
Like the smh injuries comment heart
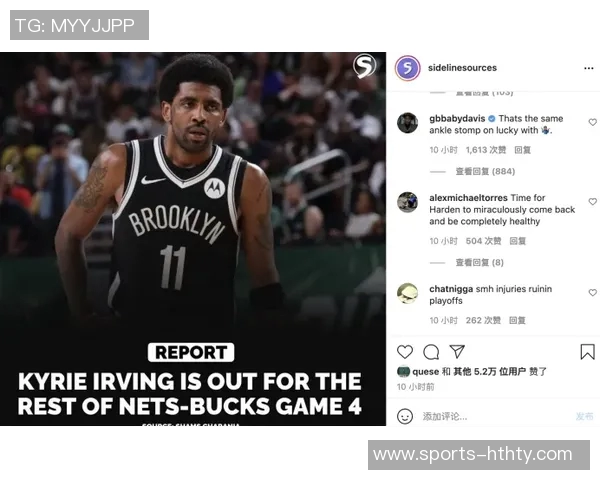pyautogui.click(x=592, y=292)
